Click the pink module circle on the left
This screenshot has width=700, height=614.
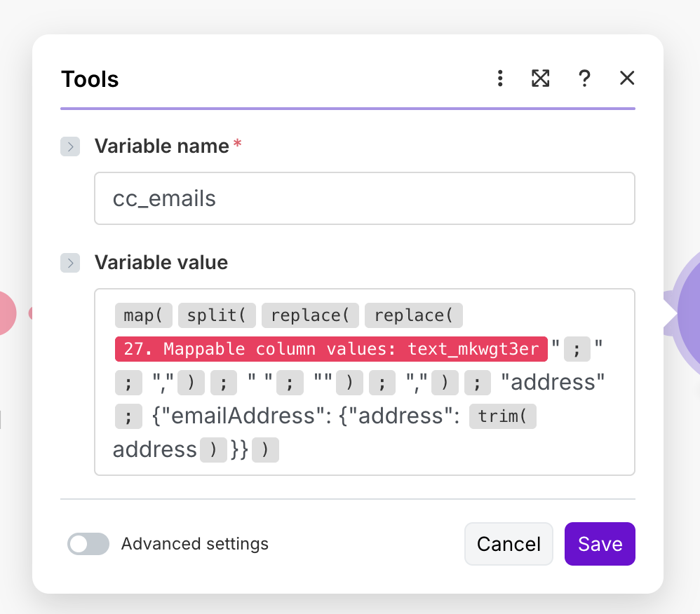6,313
